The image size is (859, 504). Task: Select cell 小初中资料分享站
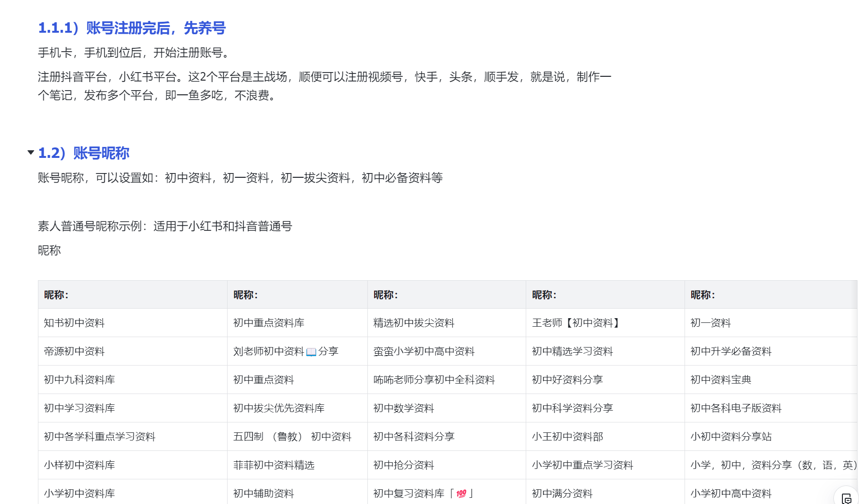tap(771, 437)
